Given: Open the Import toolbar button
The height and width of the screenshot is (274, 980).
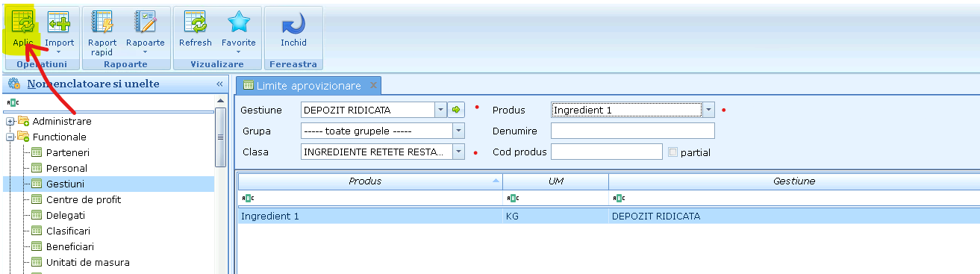Looking at the screenshot, I should [59, 31].
